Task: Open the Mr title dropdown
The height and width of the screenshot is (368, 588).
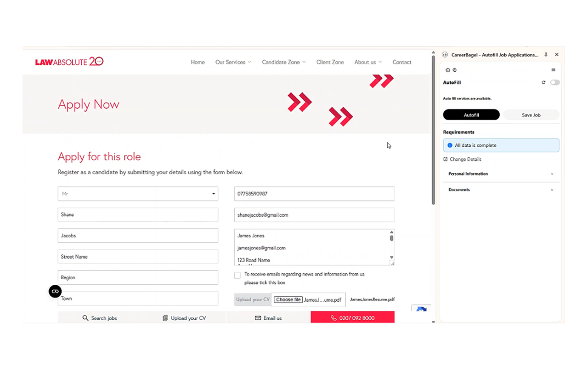Action: 138,194
